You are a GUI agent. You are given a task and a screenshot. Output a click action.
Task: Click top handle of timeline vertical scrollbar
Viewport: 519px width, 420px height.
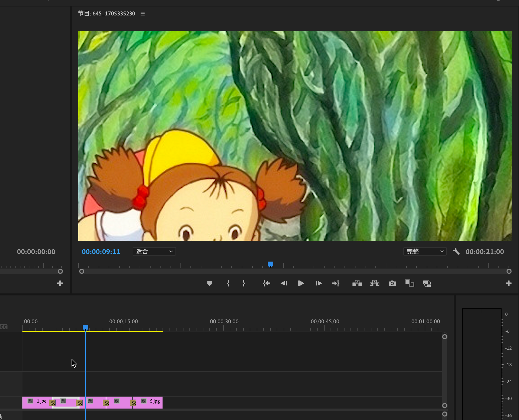pyautogui.click(x=444, y=337)
